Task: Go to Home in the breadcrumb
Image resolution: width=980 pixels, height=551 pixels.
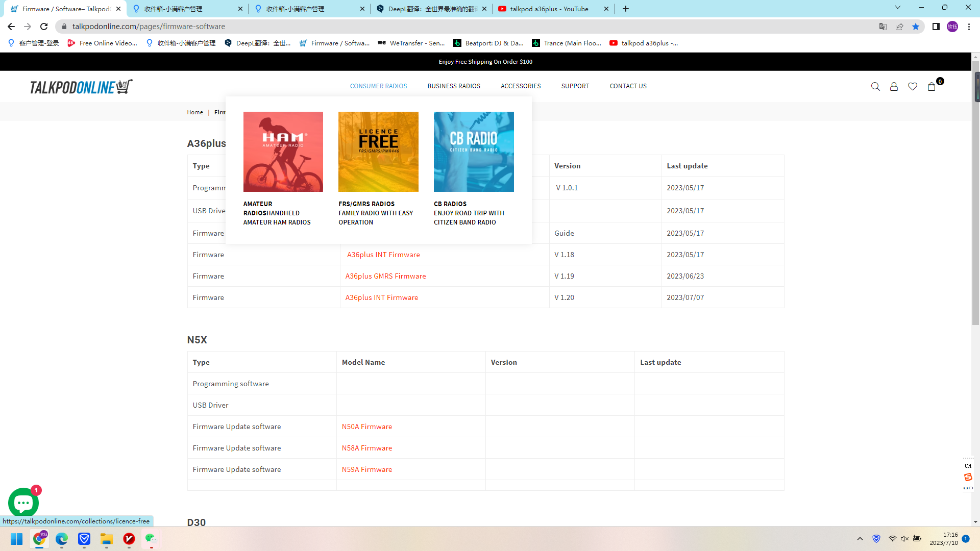Action: 195,112
